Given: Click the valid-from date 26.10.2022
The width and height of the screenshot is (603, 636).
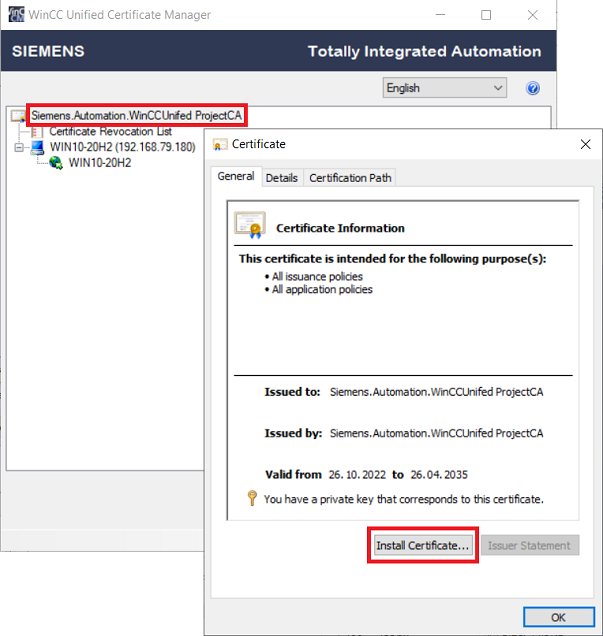Looking at the screenshot, I should click(357, 475).
